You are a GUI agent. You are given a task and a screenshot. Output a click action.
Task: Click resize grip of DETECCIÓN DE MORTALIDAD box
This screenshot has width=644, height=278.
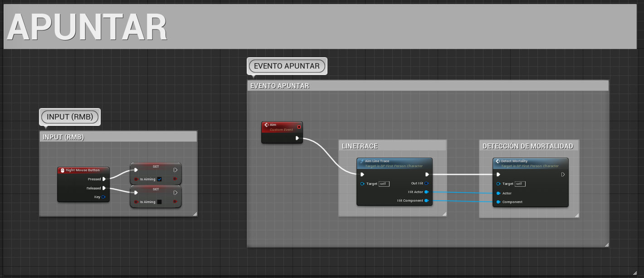(x=577, y=215)
